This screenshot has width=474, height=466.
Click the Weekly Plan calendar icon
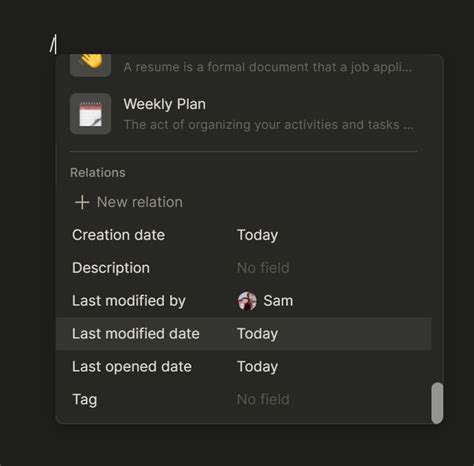point(90,114)
